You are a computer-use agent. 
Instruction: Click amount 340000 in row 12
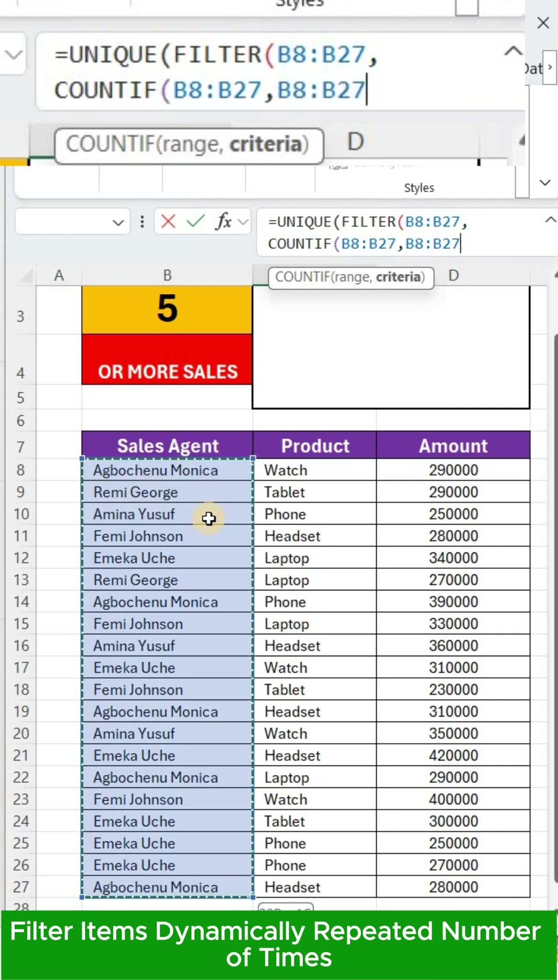coord(453,558)
